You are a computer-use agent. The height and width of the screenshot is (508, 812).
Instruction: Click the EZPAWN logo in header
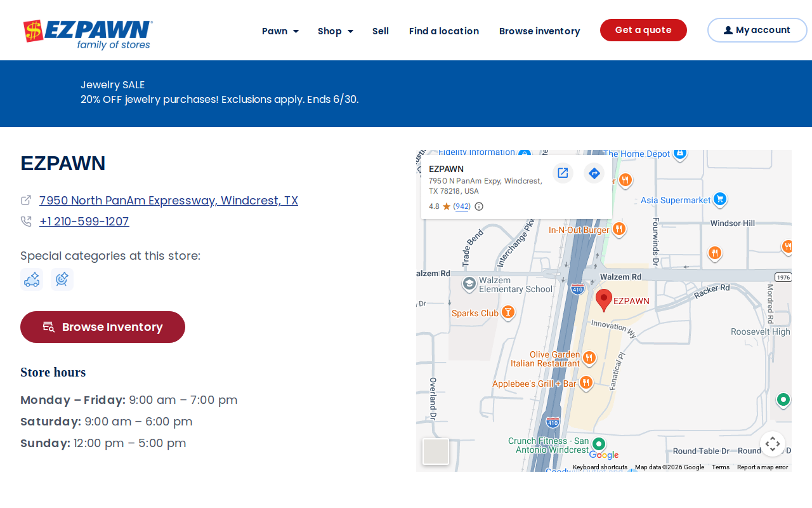point(88,34)
